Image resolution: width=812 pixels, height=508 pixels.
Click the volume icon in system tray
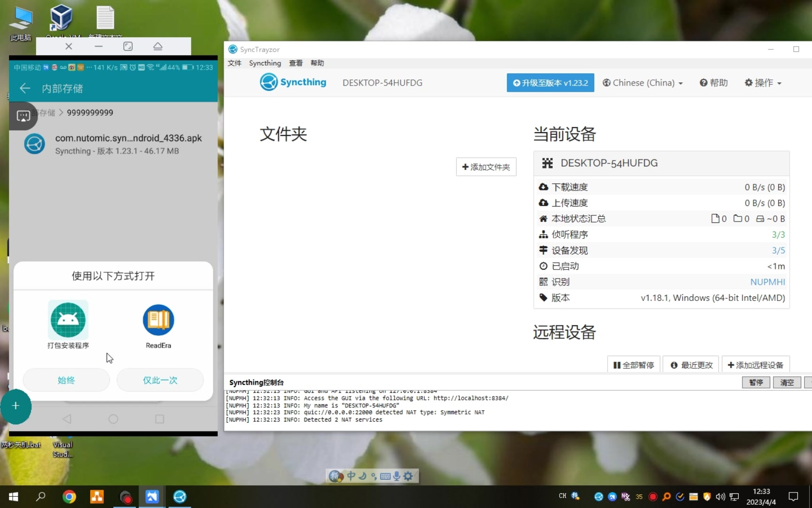(720, 497)
